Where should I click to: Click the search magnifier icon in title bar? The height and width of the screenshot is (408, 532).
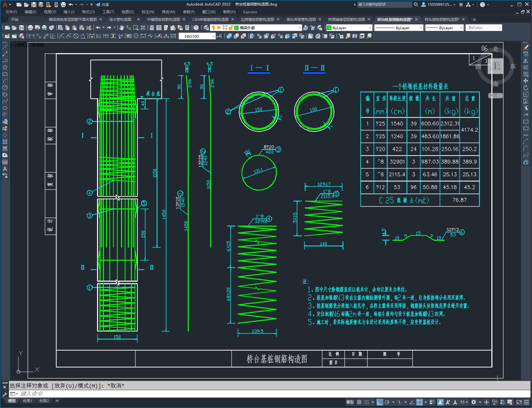pyautogui.click(x=416, y=5)
